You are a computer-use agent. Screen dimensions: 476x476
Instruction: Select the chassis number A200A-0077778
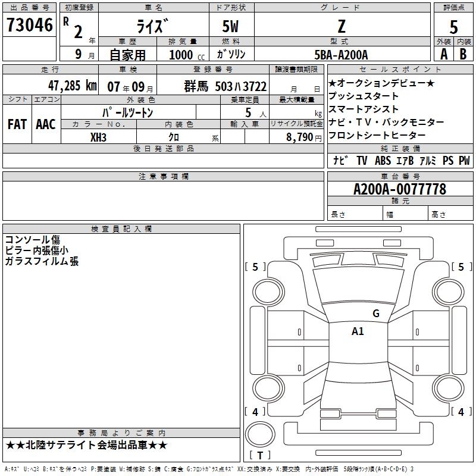click(400, 189)
